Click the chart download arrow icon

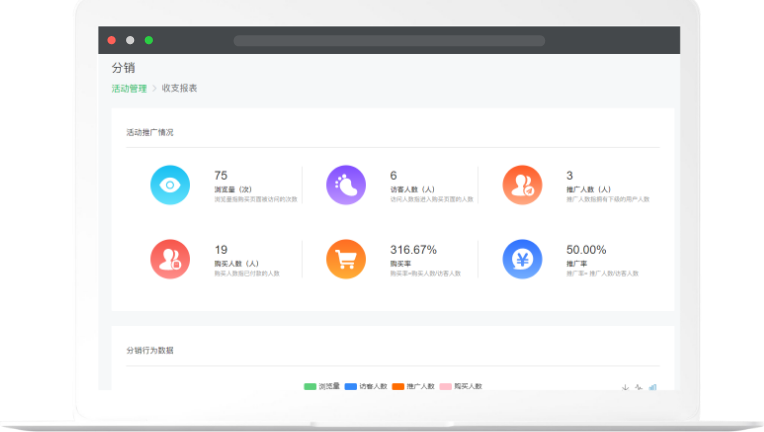click(625, 387)
